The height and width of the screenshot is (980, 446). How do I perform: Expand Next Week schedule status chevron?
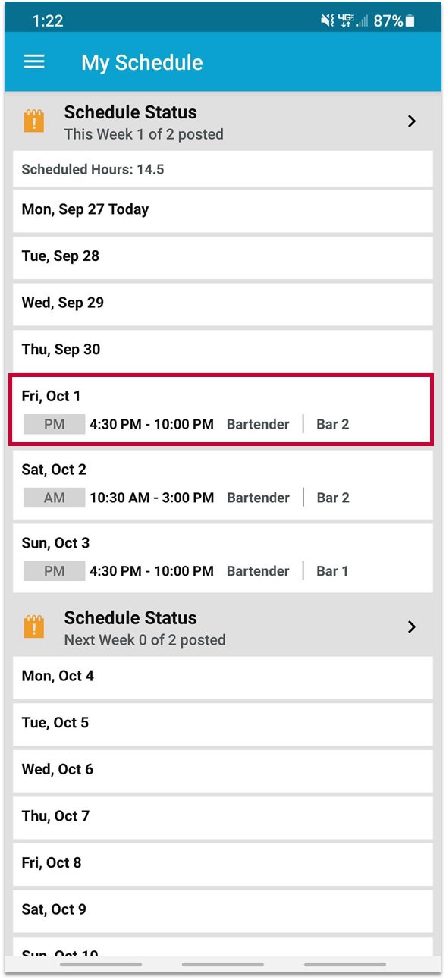pyautogui.click(x=412, y=627)
